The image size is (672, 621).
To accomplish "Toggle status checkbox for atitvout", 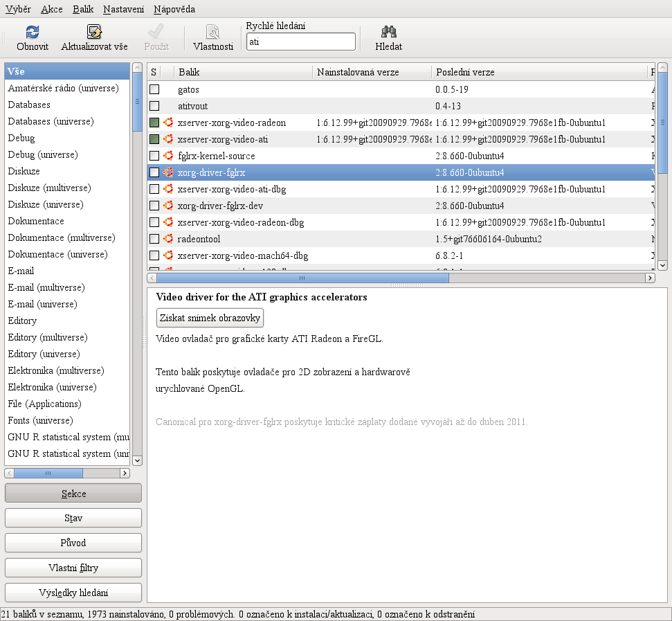I will 154,106.
